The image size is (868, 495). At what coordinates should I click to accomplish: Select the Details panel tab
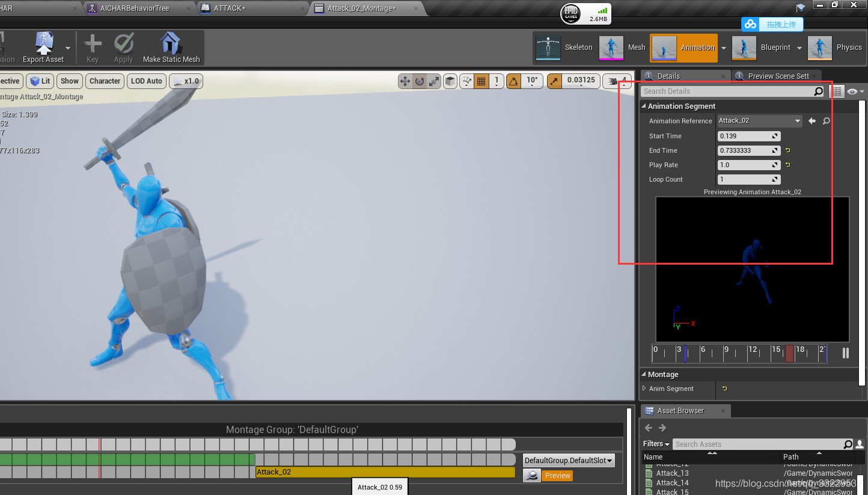(x=684, y=76)
